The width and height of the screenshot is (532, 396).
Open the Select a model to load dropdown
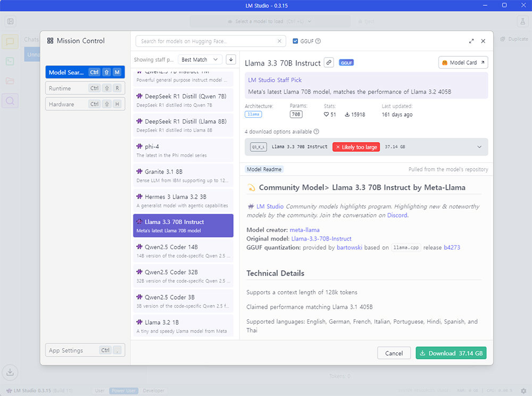point(270,21)
